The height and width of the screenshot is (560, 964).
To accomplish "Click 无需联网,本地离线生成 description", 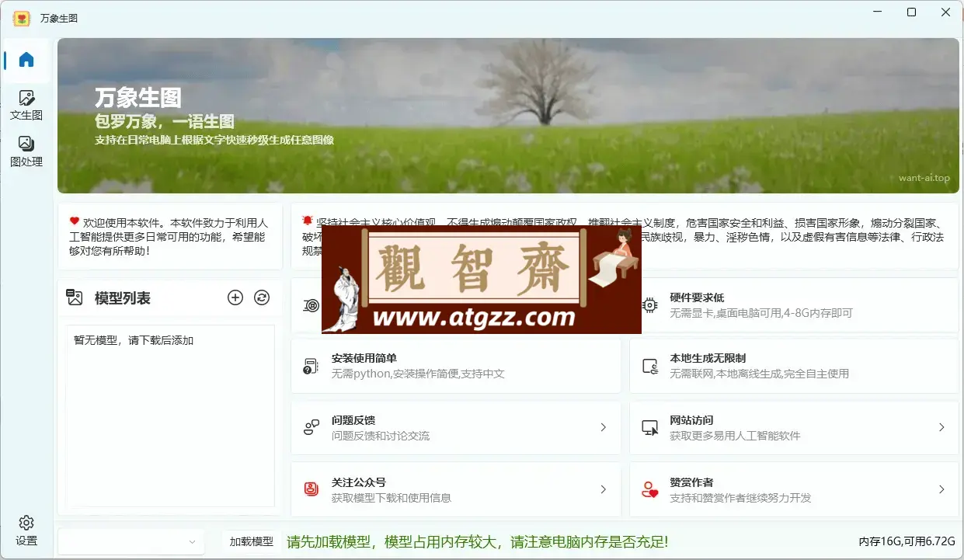I will coord(760,374).
